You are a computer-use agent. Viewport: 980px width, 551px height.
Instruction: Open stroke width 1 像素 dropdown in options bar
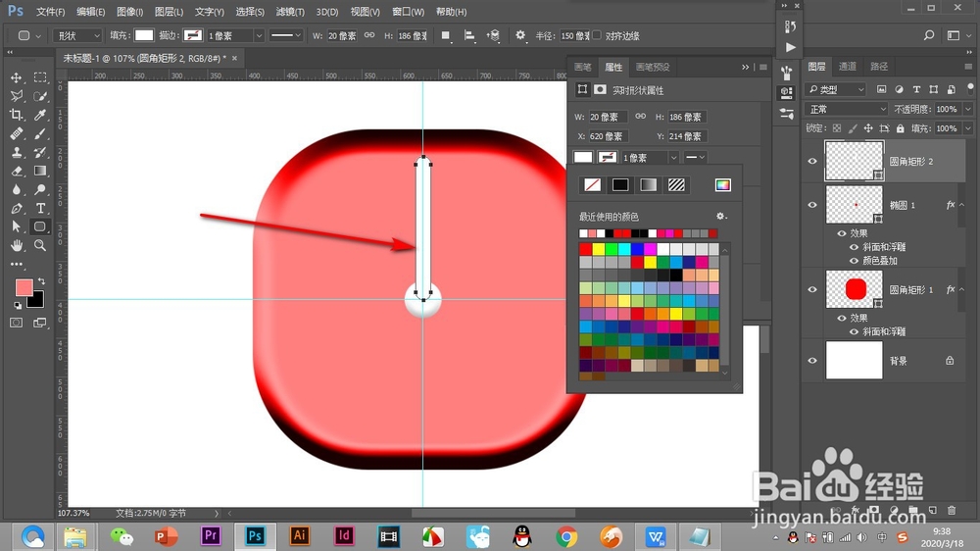[x=259, y=35]
